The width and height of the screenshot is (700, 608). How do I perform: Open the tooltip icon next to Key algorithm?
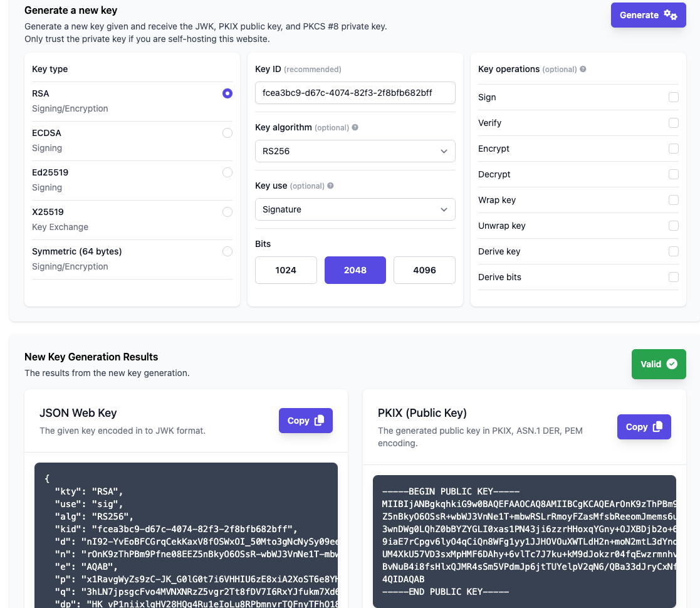pyautogui.click(x=356, y=127)
